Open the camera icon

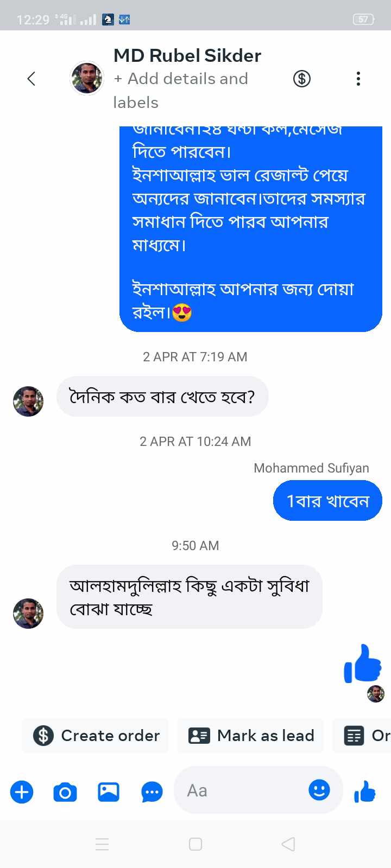(x=65, y=792)
